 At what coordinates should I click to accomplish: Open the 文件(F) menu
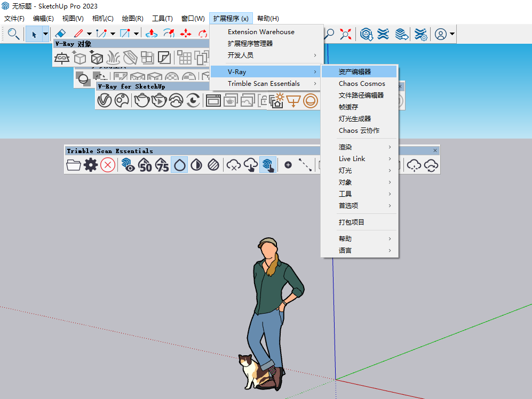tap(14, 18)
